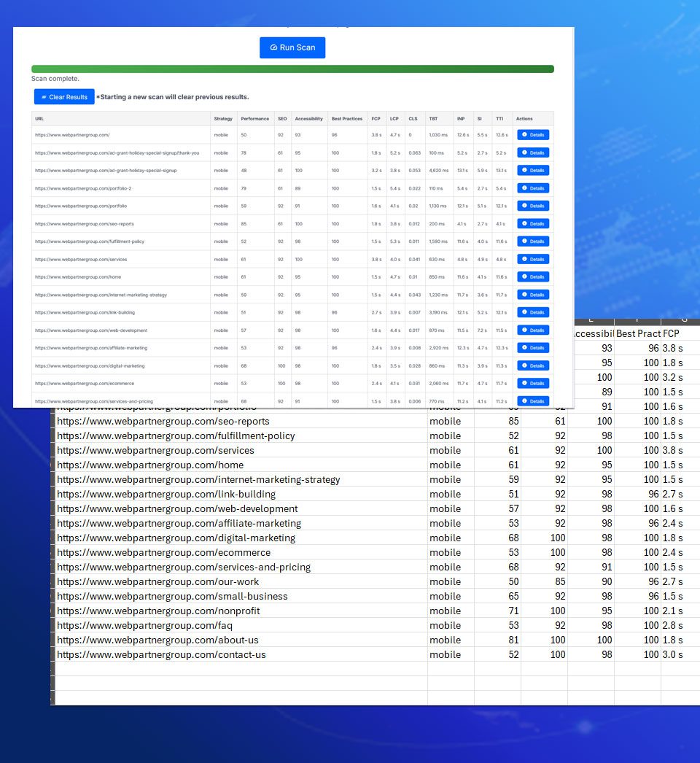Open Details for the link-building scan row
The image size is (700, 763).
point(533,312)
